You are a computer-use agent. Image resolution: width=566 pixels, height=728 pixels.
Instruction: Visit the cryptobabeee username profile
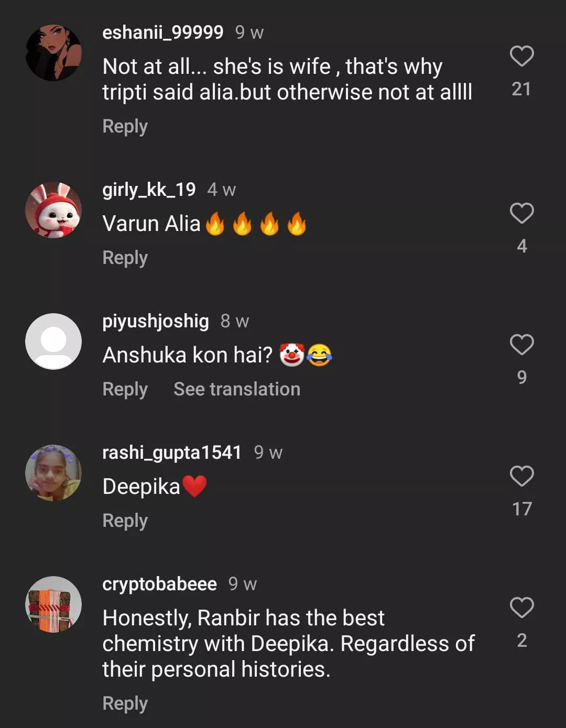(159, 584)
